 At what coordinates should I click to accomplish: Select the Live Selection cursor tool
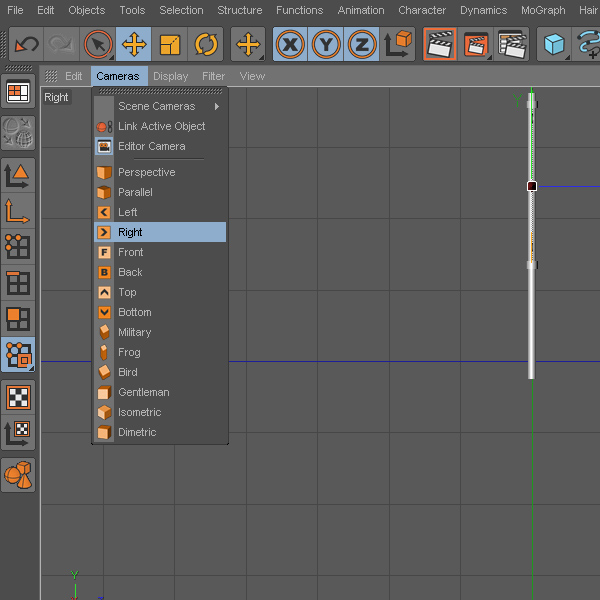(x=98, y=44)
